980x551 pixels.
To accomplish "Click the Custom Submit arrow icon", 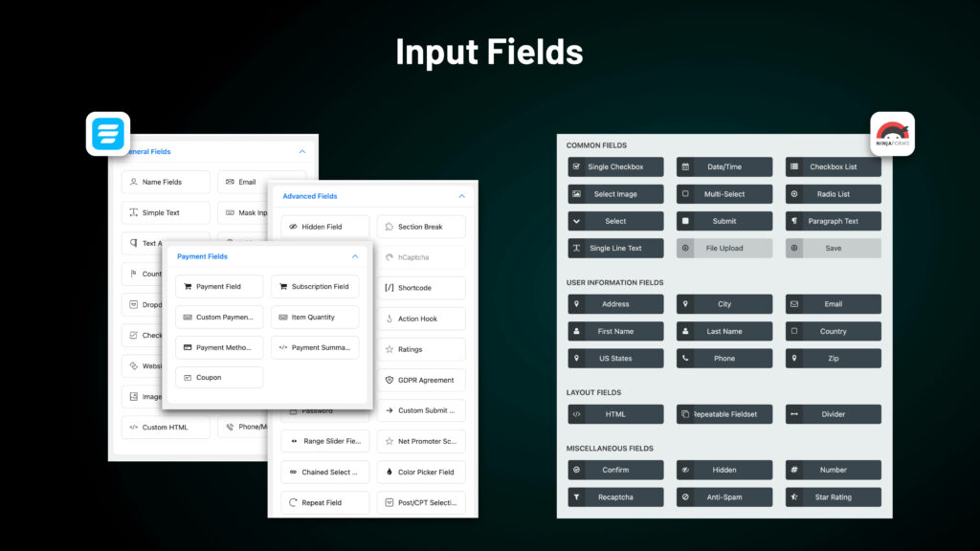I will [x=390, y=410].
